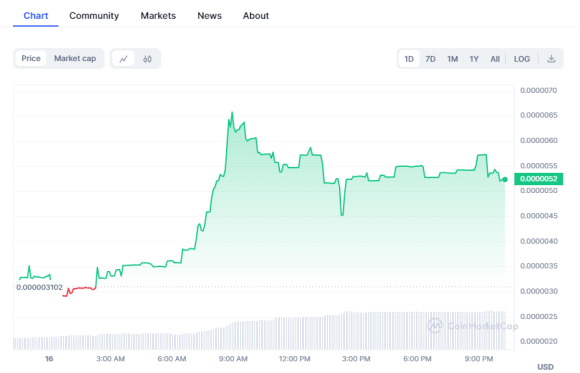Click the green end-of-line price dot

[x=505, y=179]
